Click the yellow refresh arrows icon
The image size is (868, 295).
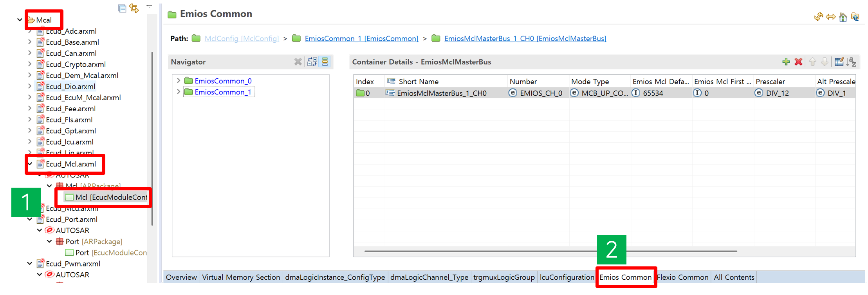[818, 17]
